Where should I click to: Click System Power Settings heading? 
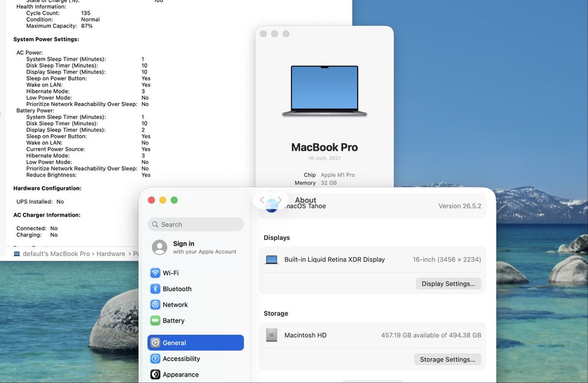(46, 39)
